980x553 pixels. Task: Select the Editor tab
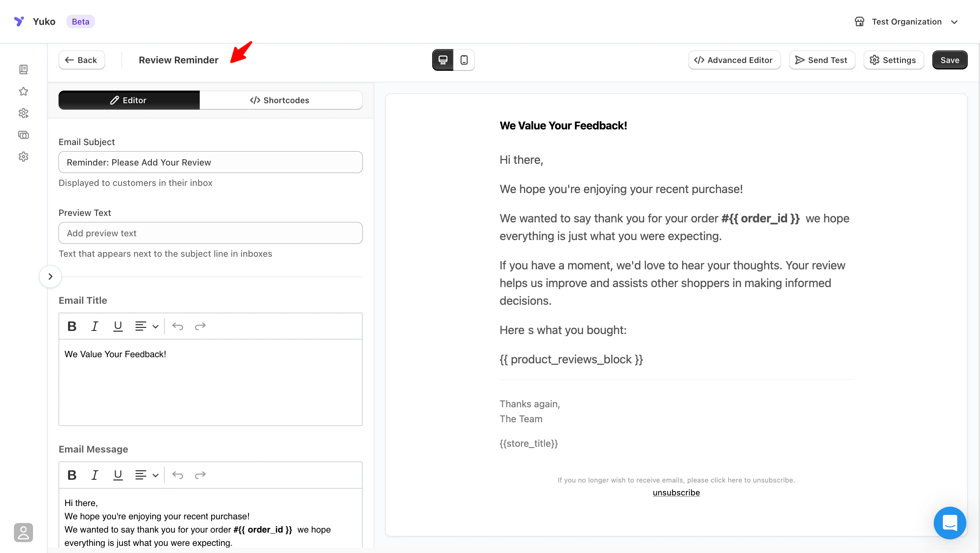coord(129,100)
